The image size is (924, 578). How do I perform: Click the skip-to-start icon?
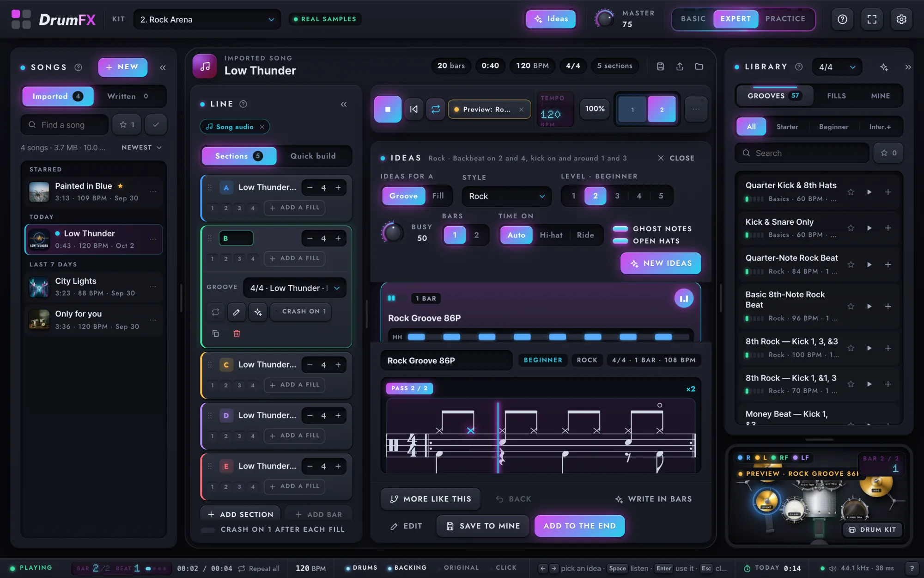coord(413,109)
